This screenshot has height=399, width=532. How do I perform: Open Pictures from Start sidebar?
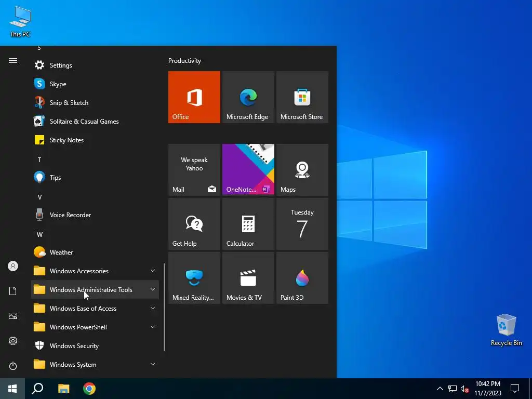pos(13,316)
